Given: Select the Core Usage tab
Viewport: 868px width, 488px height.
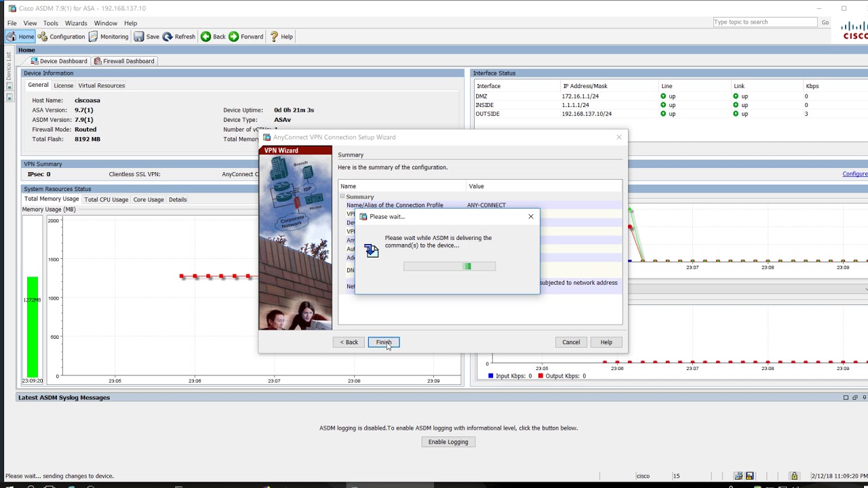Looking at the screenshot, I should tap(149, 199).
